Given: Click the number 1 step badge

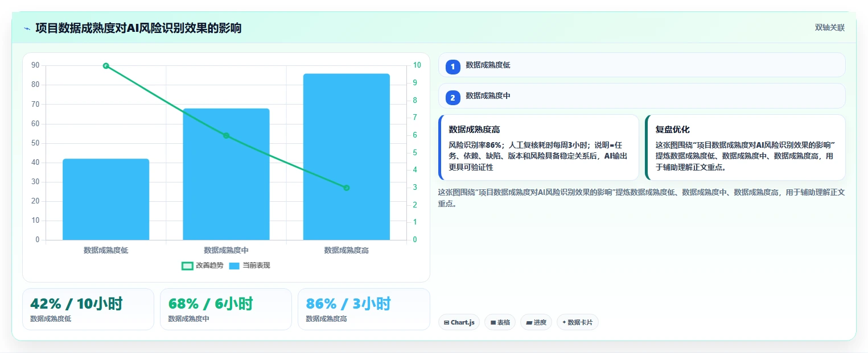Looking at the screenshot, I should point(452,67).
